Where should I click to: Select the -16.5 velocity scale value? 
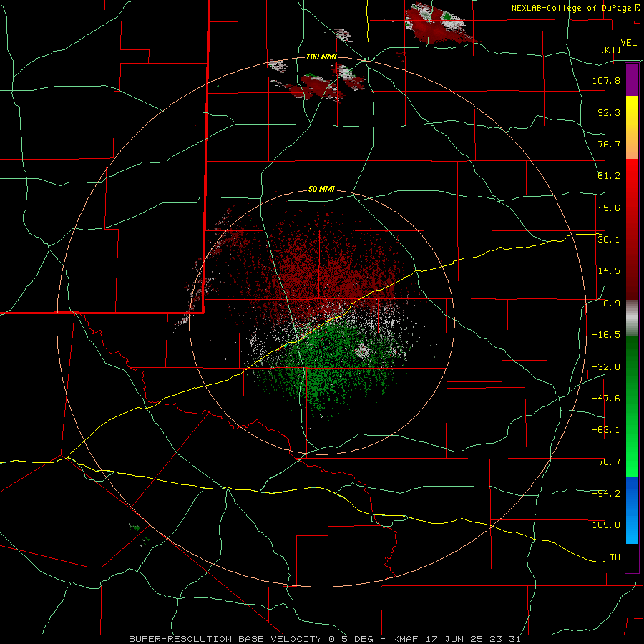(x=606, y=335)
